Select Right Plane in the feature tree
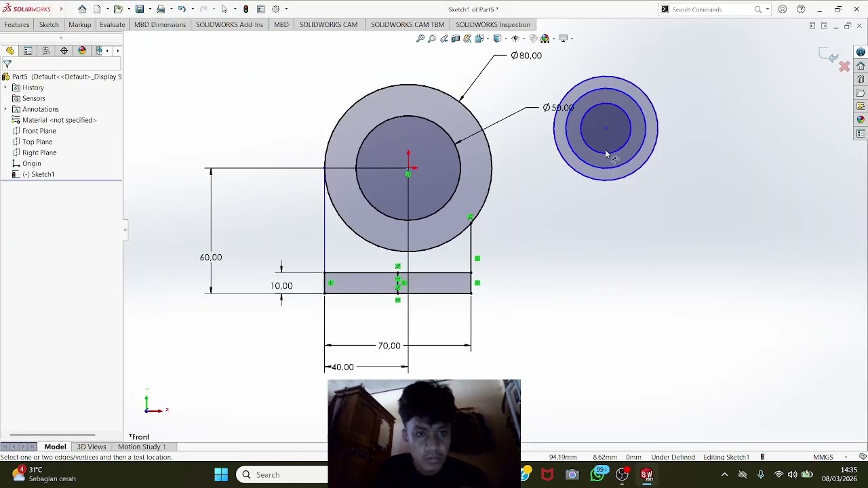 (39, 152)
